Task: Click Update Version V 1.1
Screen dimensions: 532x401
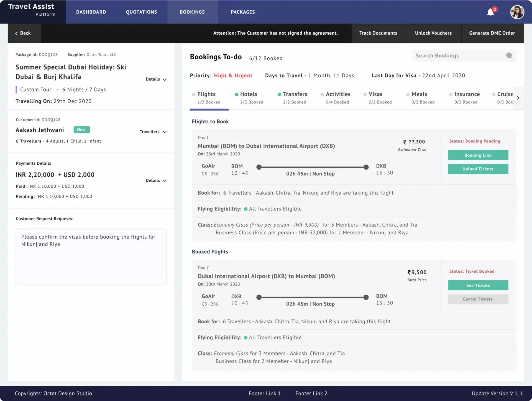Action: pyautogui.click(x=497, y=393)
